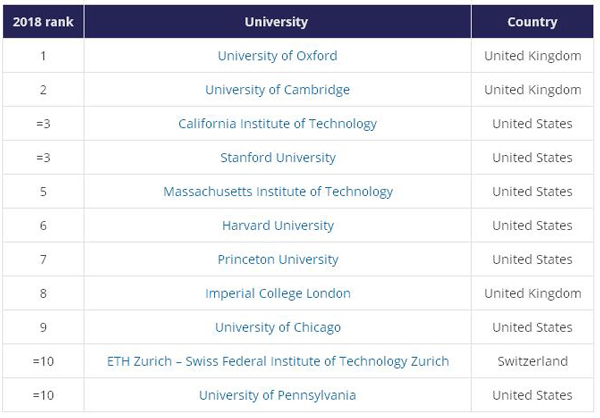The image size is (600, 418).
Task: Open the University of Chicago link
Action: point(277,328)
